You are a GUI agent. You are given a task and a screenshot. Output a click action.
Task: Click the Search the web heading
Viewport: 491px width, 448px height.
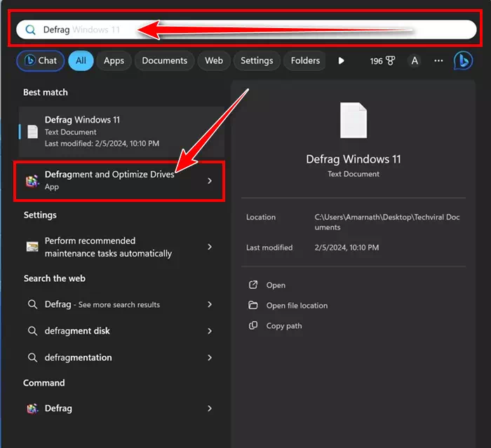click(x=55, y=278)
